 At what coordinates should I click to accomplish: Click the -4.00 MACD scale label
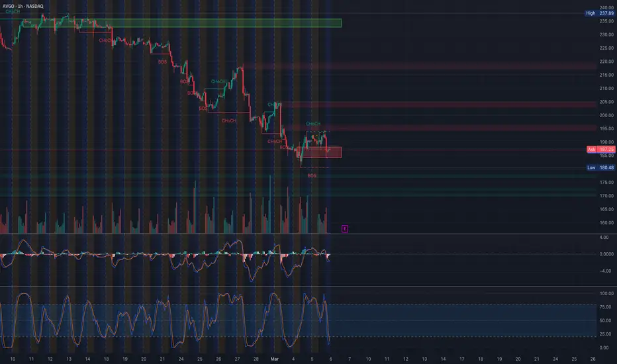pyautogui.click(x=605, y=271)
